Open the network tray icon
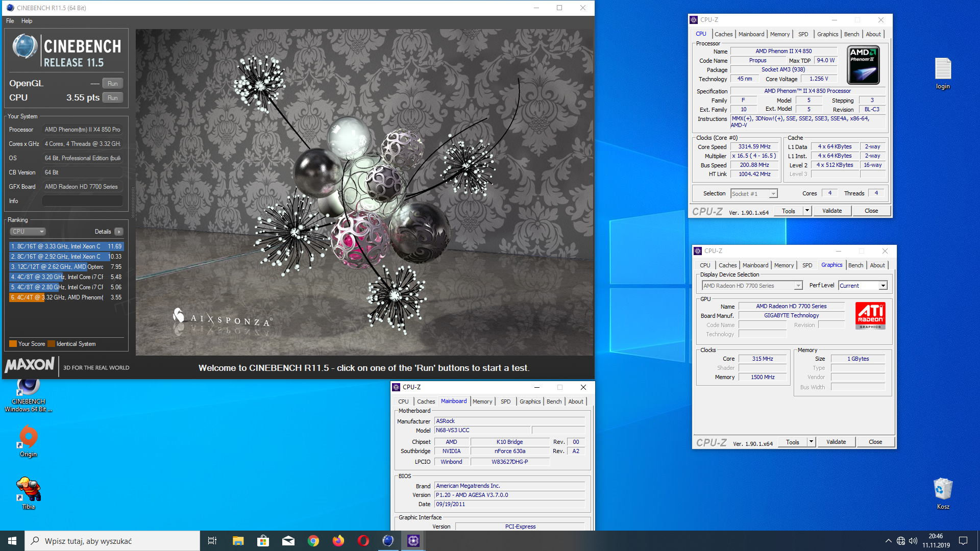This screenshot has width=980, height=551. 901,541
